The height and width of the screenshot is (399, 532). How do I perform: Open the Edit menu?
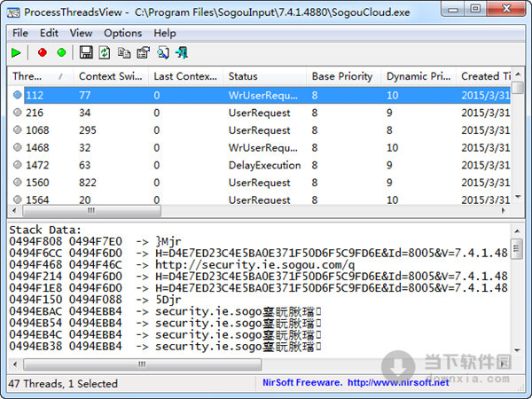(49, 34)
